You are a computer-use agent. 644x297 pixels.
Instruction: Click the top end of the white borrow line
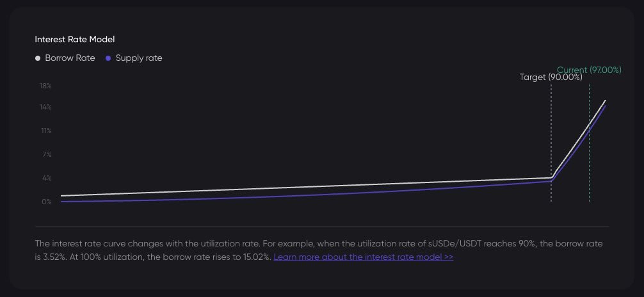coord(605,100)
